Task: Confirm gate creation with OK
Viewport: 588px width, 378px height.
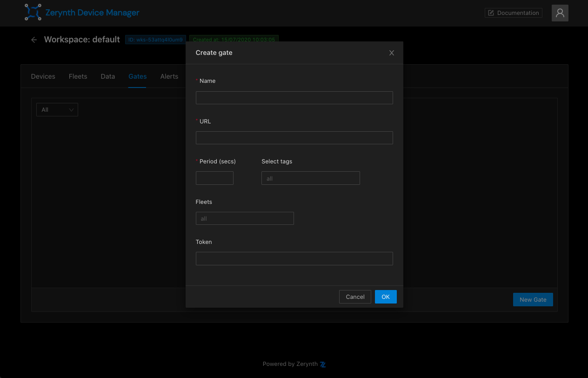Action: tap(386, 297)
